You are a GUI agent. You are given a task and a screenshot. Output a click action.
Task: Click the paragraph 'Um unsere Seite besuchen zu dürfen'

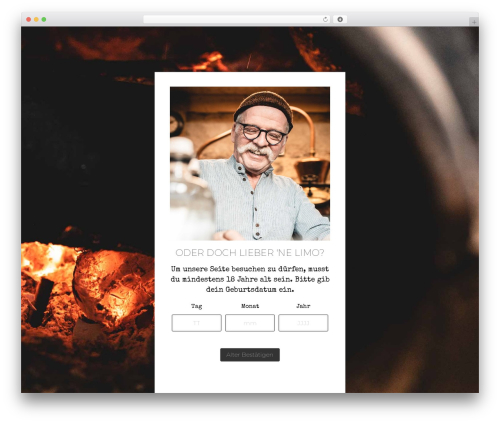[250, 279]
